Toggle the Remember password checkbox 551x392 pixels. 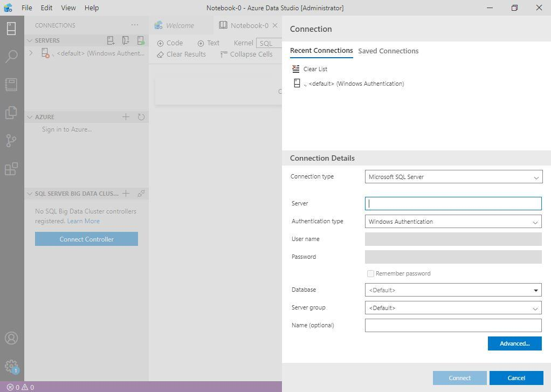370,273
